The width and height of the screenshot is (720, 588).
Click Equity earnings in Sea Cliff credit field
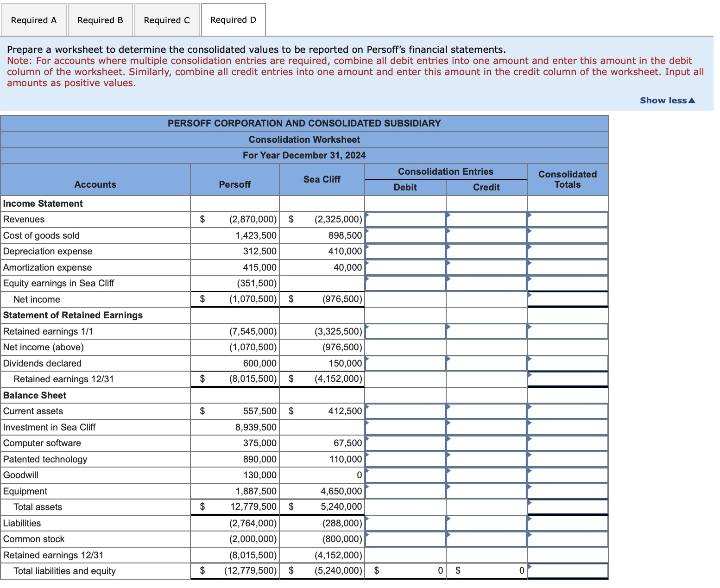tap(486, 284)
